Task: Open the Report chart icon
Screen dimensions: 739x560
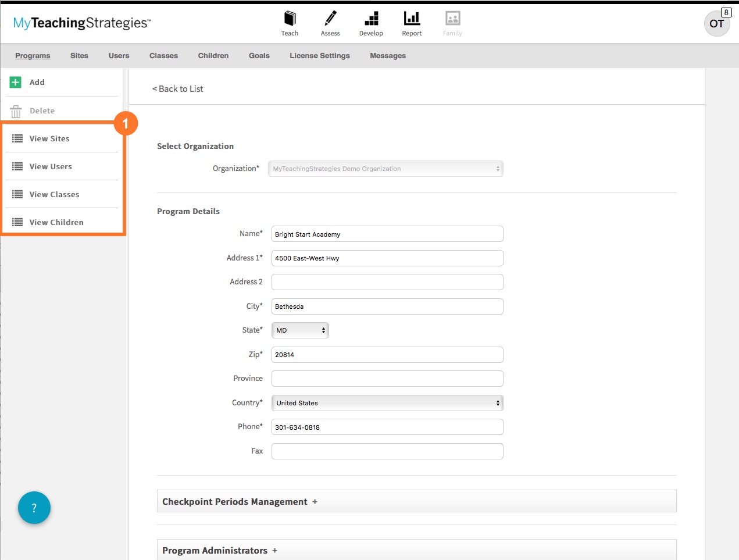Action: click(412, 19)
